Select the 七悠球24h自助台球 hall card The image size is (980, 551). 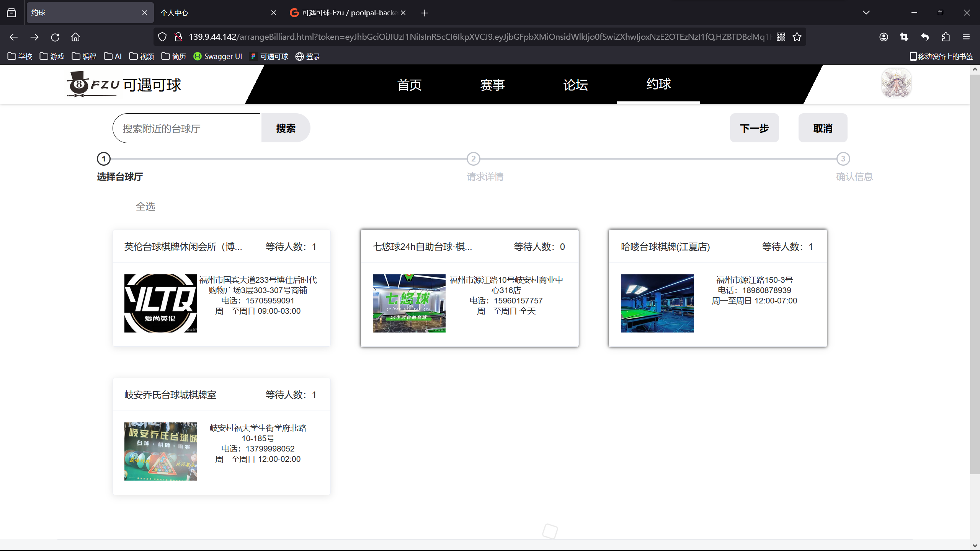point(469,288)
